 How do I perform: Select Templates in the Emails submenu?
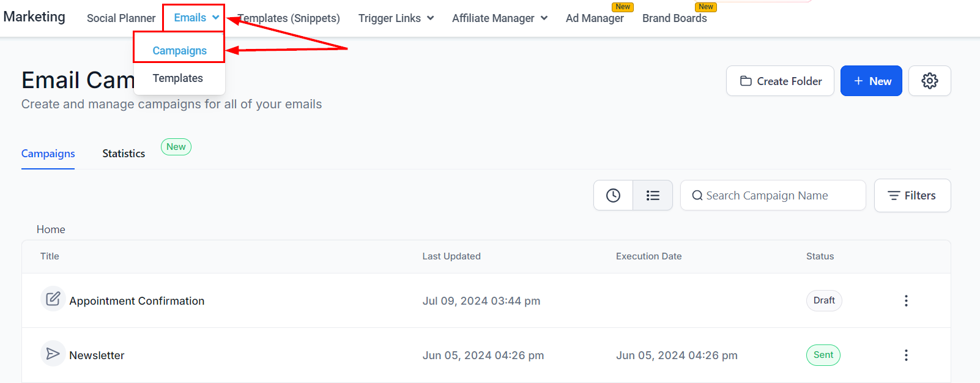tap(177, 78)
